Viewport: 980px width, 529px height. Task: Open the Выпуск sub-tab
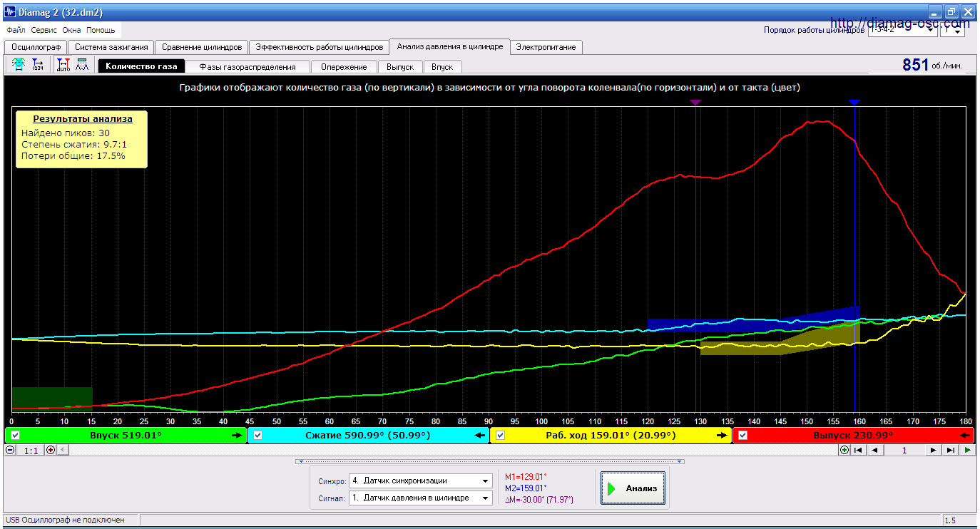click(400, 66)
